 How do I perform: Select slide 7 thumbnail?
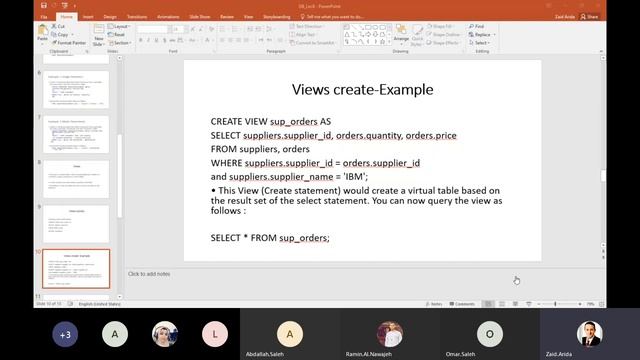pos(76,134)
